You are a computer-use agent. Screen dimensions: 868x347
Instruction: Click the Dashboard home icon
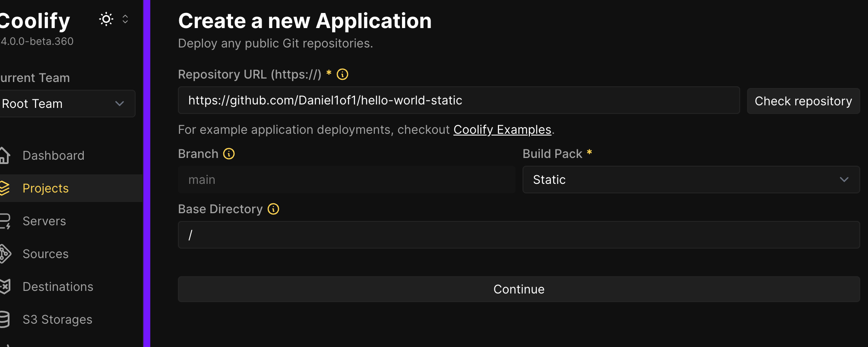coord(4,155)
